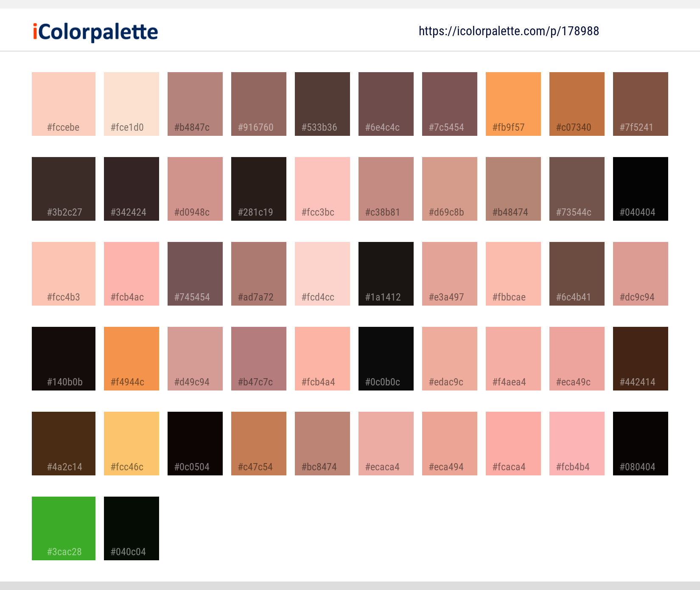Pick the #916760 swatch

259,104
